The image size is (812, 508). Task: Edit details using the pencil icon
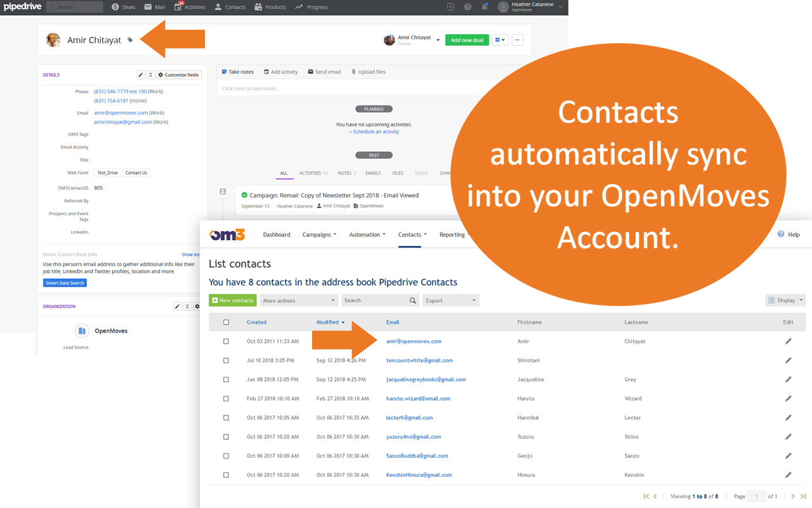[140, 74]
